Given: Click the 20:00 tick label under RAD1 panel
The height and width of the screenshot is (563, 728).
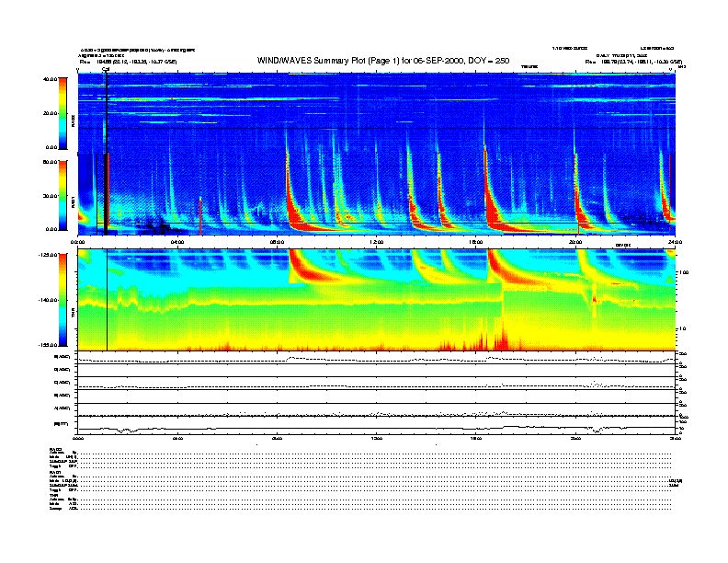Looking at the screenshot, I should (575, 242).
